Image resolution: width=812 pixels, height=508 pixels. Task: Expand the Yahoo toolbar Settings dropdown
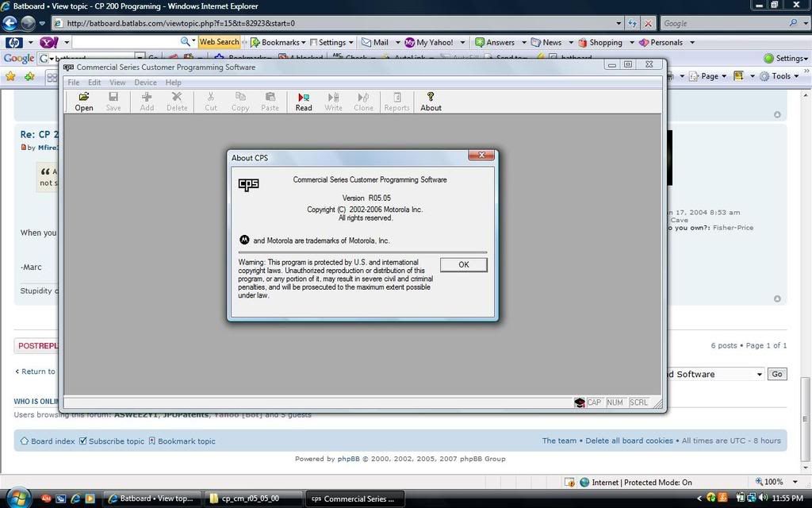(351, 43)
